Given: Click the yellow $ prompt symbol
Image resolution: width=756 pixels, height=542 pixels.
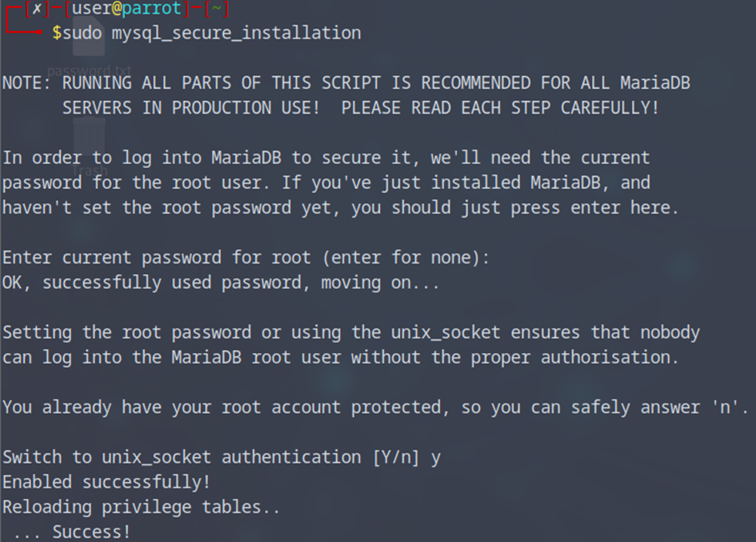Looking at the screenshot, I should 56,33.
